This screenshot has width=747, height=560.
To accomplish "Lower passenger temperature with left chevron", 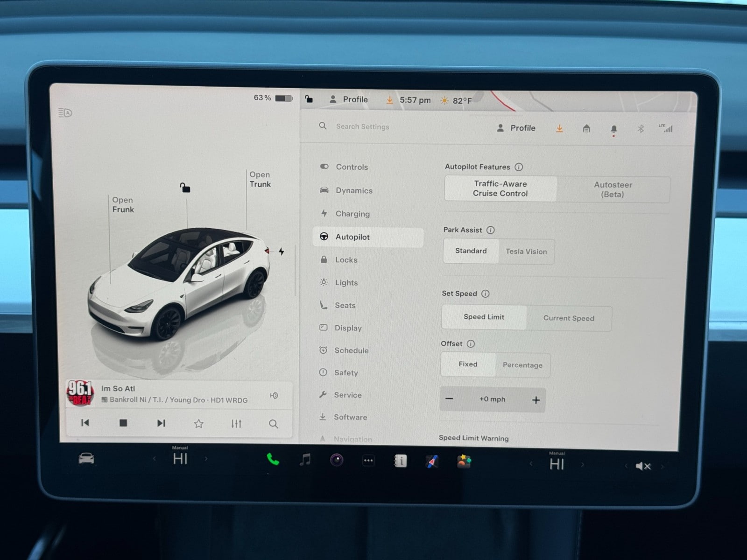I will coord(531,464).
